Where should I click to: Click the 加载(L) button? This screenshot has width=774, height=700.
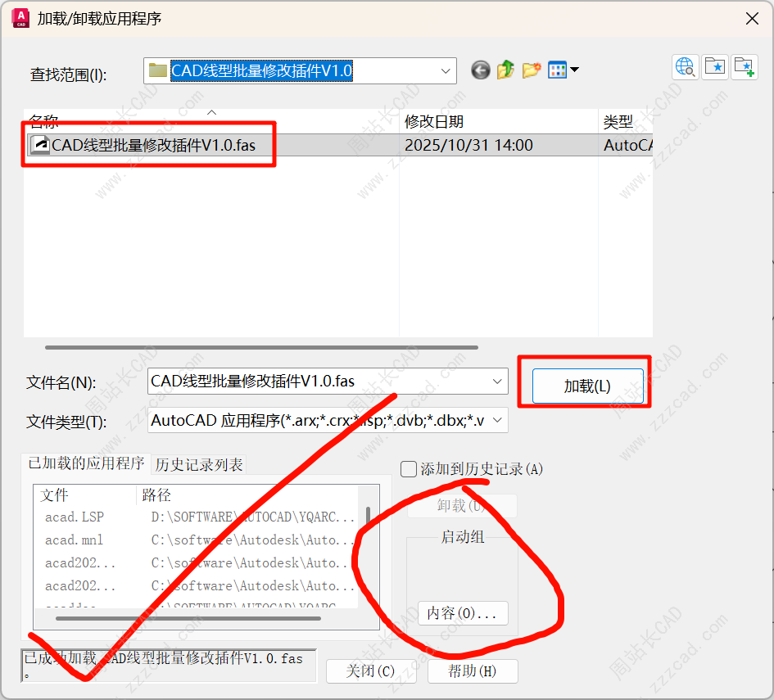[x=587, y=386]
